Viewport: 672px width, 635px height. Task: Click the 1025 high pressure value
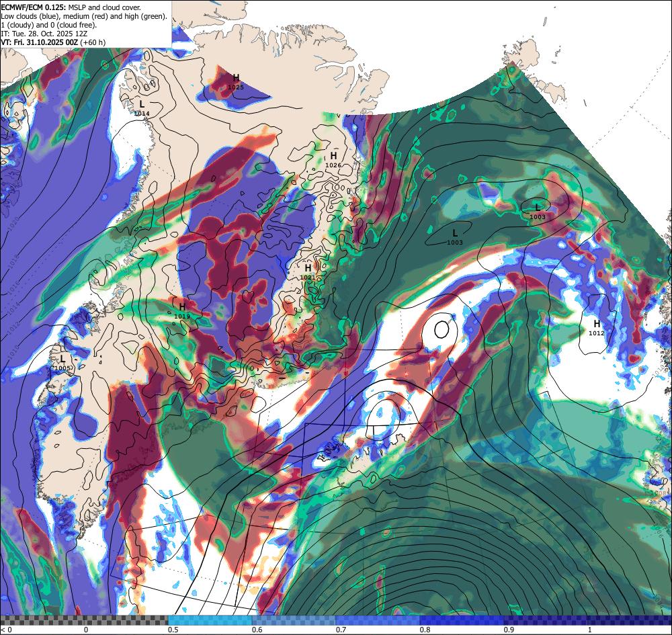(x=236, y=87)
